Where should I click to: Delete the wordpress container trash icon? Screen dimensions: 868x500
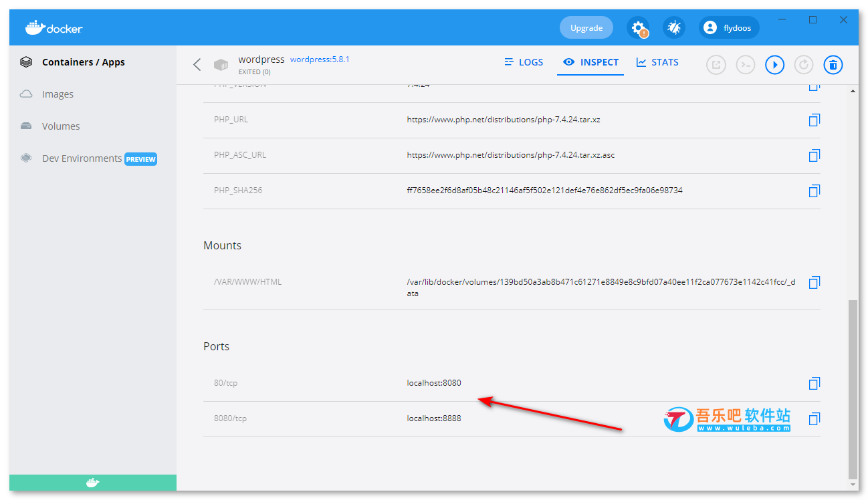(x=833, y=65)
